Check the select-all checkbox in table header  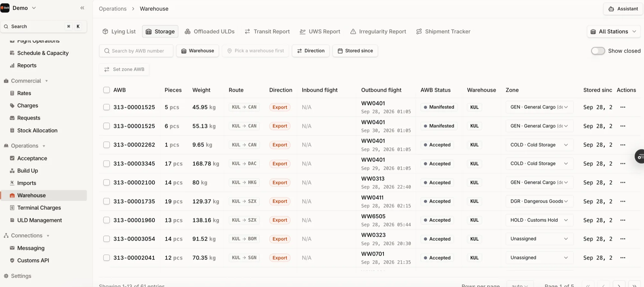[107, 90]
